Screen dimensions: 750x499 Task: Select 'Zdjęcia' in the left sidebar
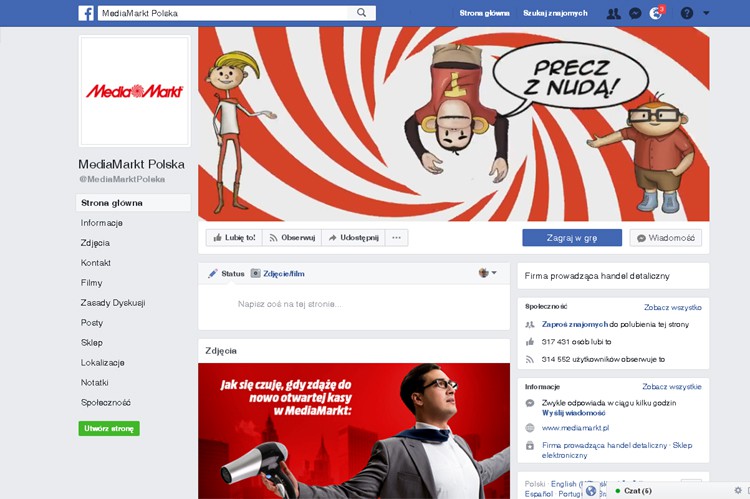pyautogui.click(x=95, y=243)
